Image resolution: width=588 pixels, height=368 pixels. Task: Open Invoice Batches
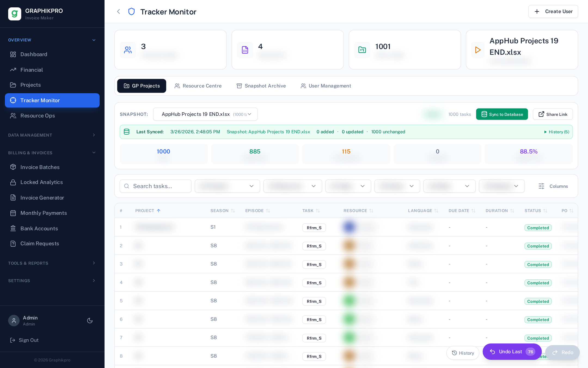click(x=52, y=167)
